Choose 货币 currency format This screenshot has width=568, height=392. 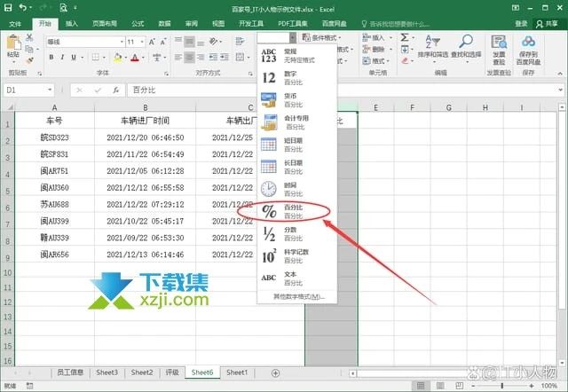click(297, 100)
